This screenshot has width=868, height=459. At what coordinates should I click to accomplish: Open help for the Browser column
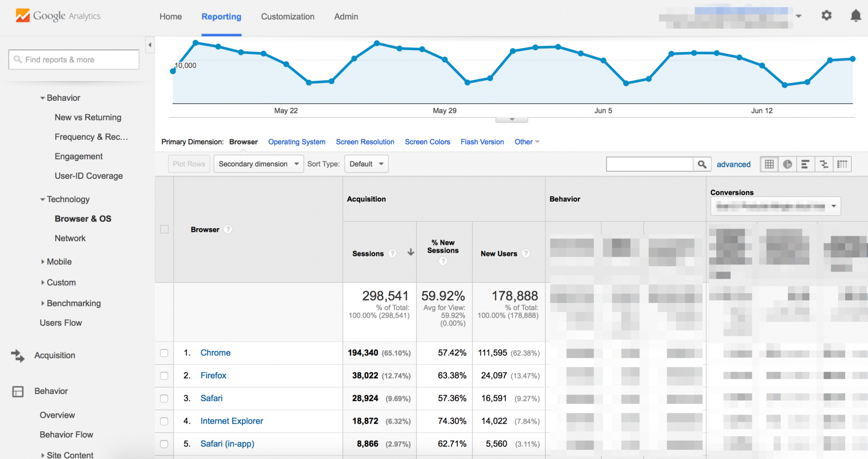[x=228, y=229]
